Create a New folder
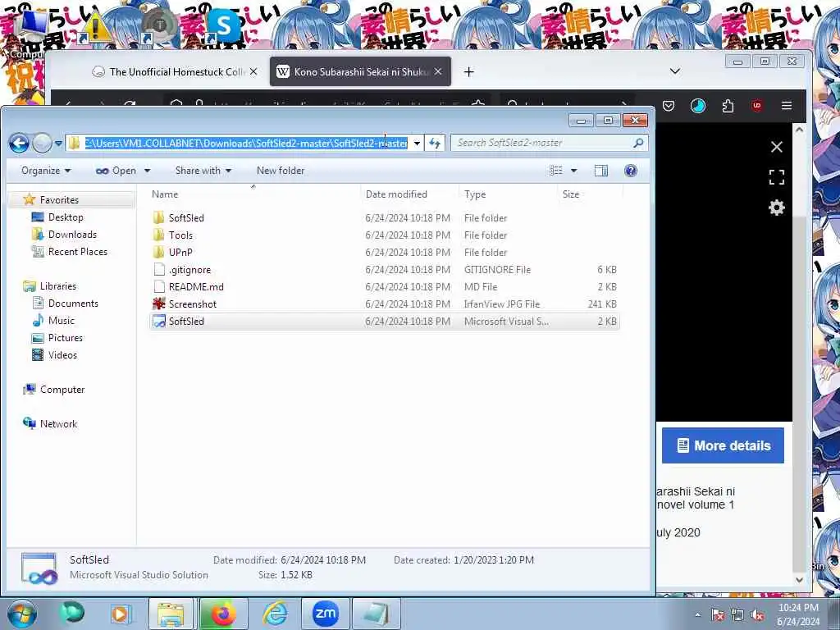This screenshot has width=840, height=630. [x=281, y=171]
